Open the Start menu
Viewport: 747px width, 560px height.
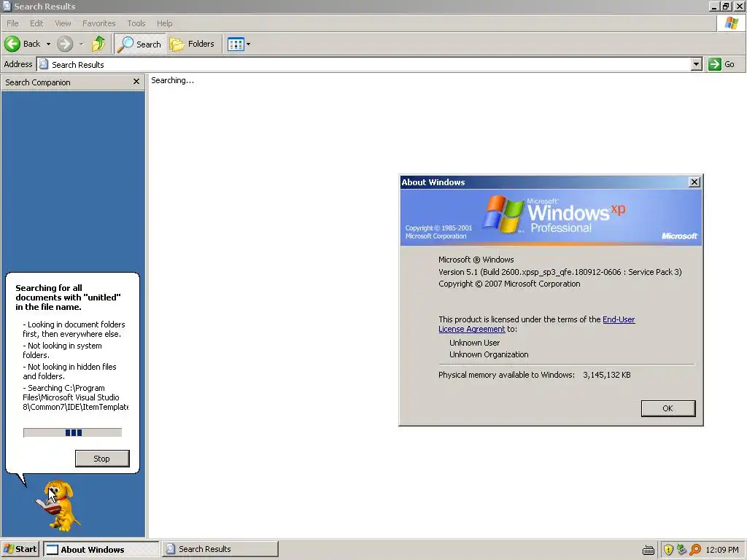[x=20, y=549]
